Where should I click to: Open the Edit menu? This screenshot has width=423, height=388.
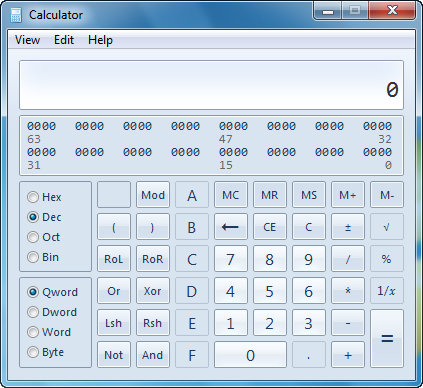click(64, 40)
